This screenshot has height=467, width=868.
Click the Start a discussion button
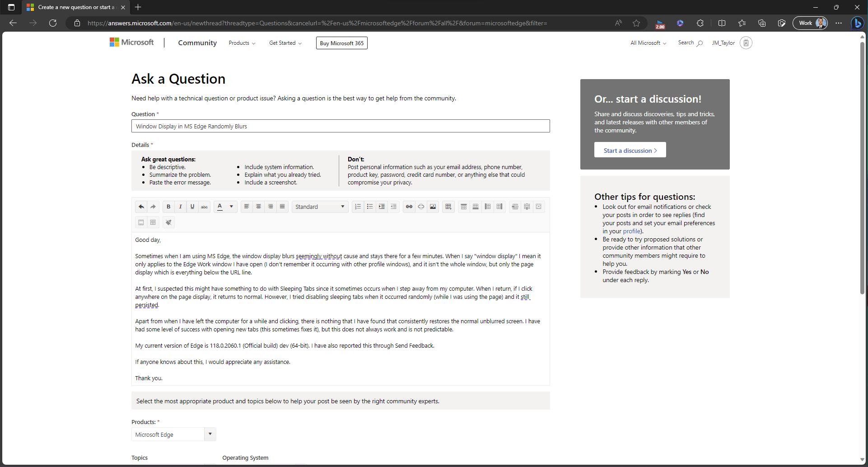pos(630,150)
